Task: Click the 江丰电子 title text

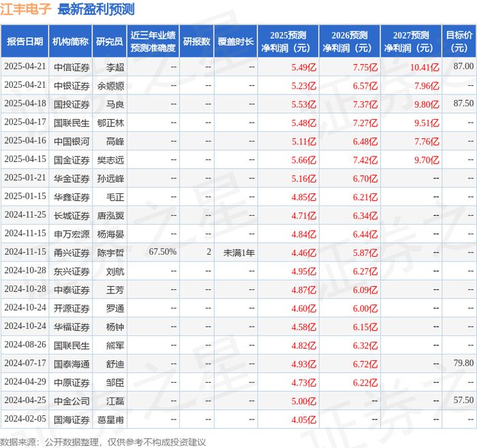Action: [x=26, y=9]
